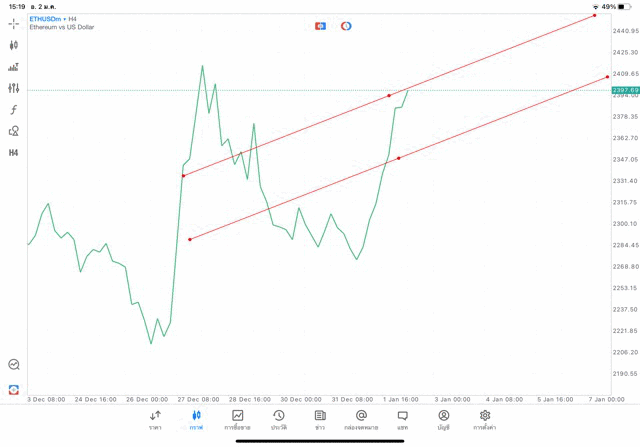
Task: Open the บัญชี account tab
Action: click(x=444, y=419)
